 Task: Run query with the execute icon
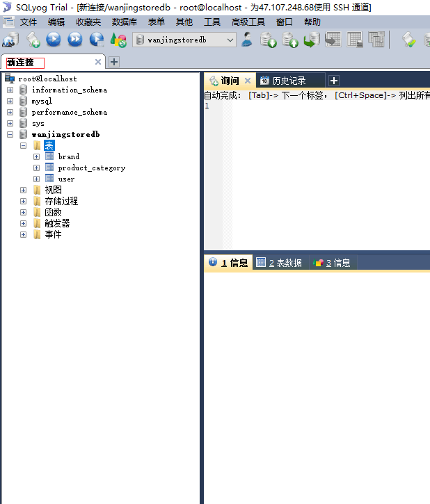(x=54, y=40)
